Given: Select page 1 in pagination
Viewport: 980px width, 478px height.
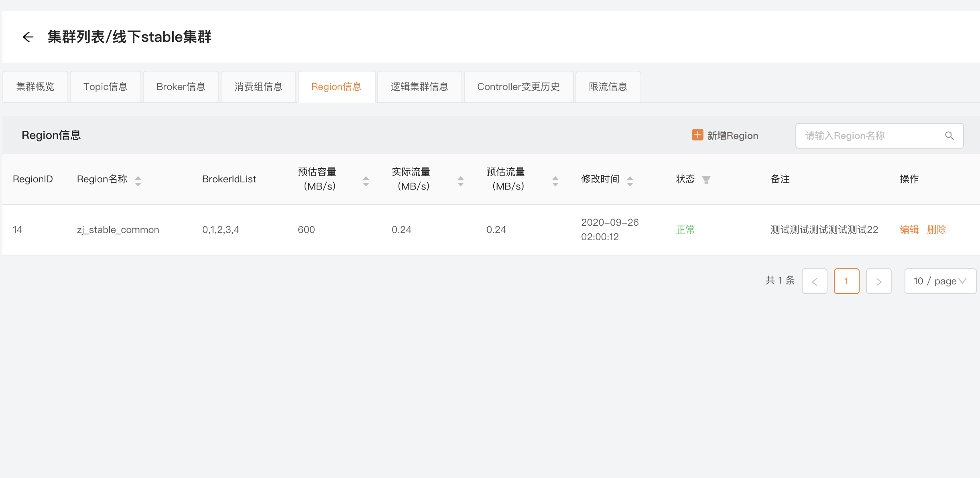Looking at the screenshot, I should (846, 281).
